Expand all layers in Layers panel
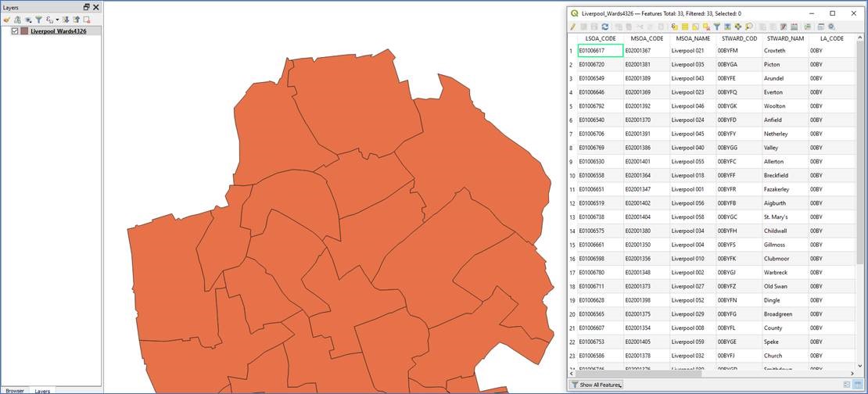 coord(66,20)
